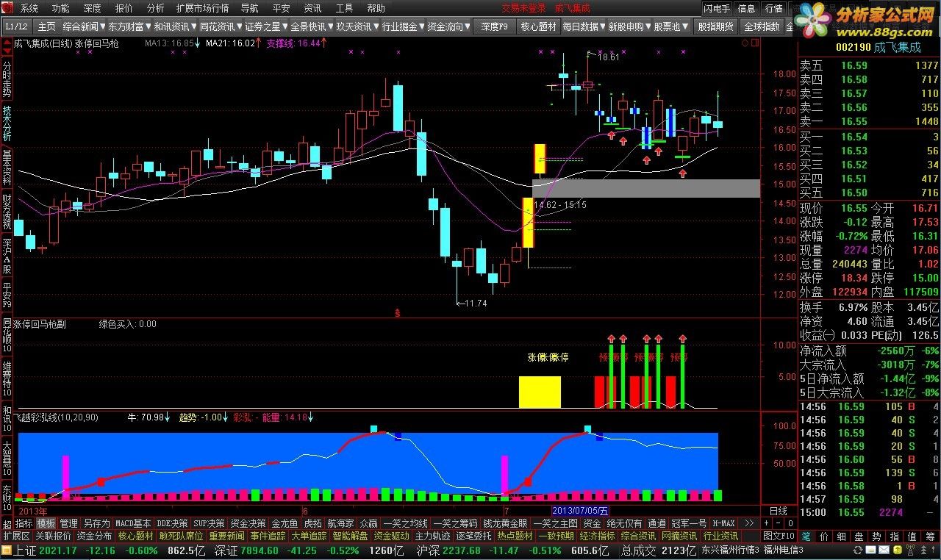This screenshot has width=941, height=560.
Task: Click the 股指期货 button
Action: click(715, 26)
